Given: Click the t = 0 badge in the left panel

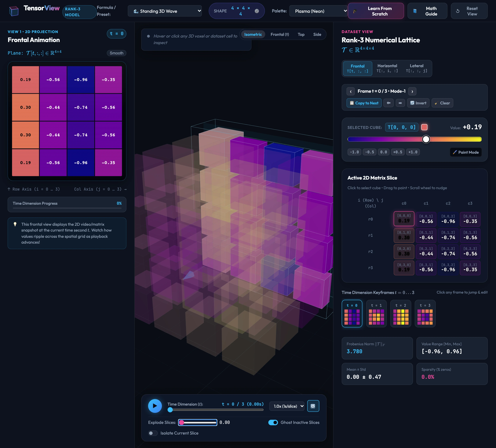Looking at the screenshot, I should pyautogui.click(x=116, y=34).
